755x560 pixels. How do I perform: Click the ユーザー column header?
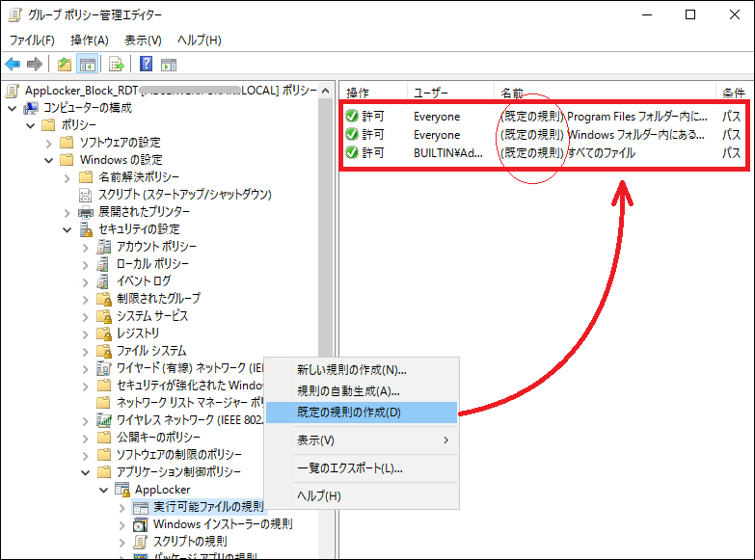click(x=431, y=93)
